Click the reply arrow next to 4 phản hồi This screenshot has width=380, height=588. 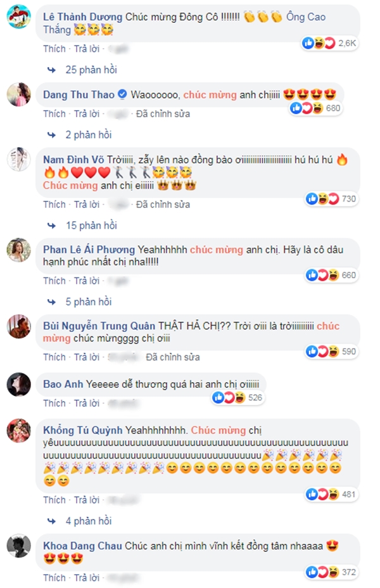[x=52, y=521]
